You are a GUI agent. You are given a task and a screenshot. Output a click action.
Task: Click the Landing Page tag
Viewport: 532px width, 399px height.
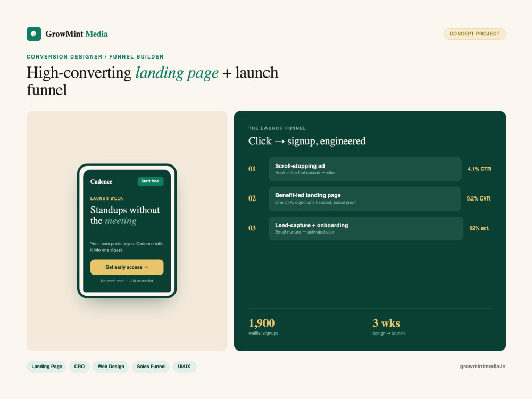(x=47, y=367)
